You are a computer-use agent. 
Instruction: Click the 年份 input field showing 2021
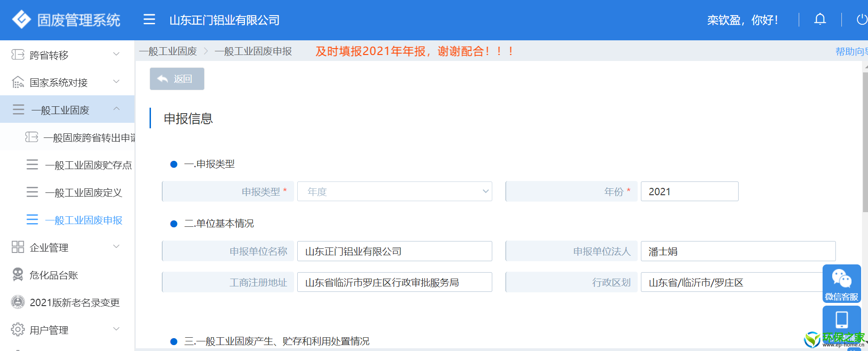[x=690, y=192]
